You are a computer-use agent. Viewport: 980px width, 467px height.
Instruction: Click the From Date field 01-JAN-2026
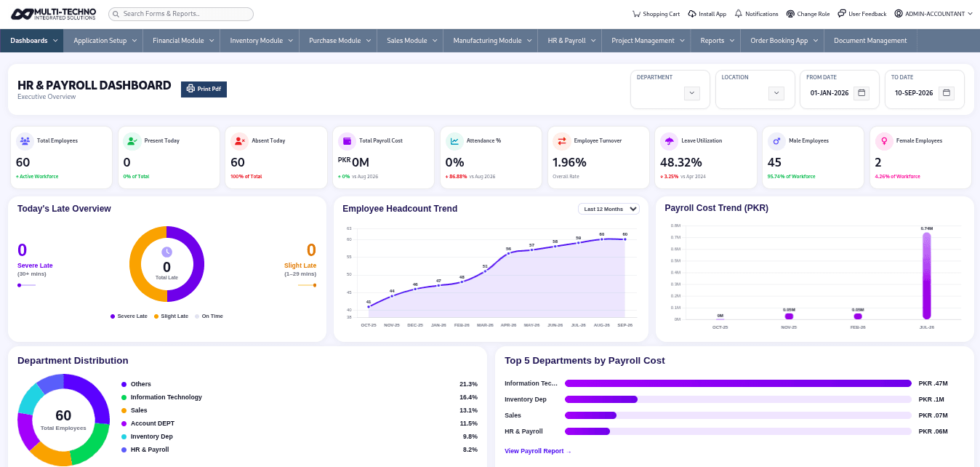point(830,93)
